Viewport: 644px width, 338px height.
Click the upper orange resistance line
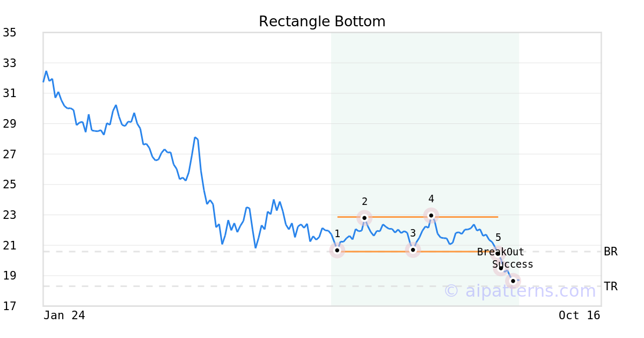point(418,217)
